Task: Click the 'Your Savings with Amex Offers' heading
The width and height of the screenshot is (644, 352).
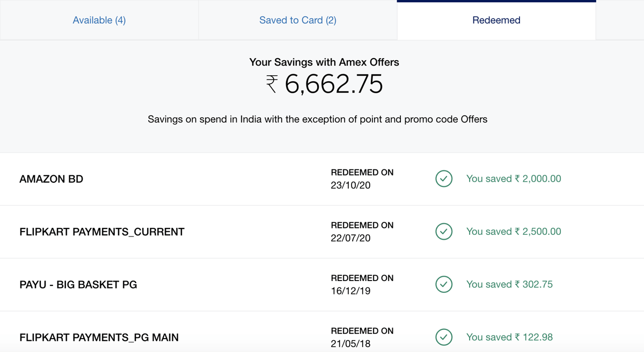Action: tap(324, 62)
